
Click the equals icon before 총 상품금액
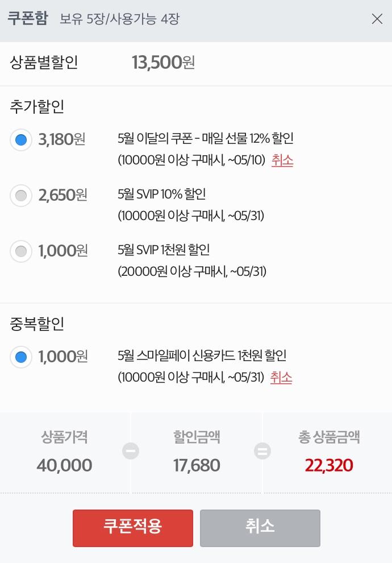pos(262,452)
